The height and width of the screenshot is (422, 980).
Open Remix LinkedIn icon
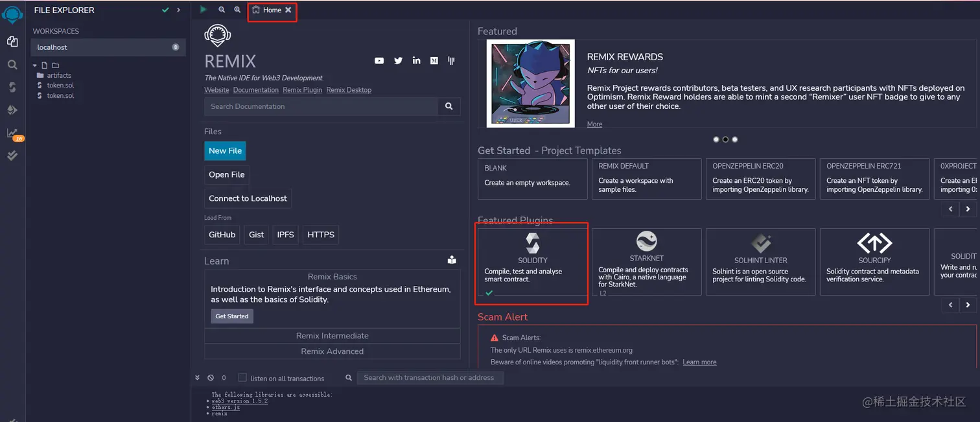point(416,61)
